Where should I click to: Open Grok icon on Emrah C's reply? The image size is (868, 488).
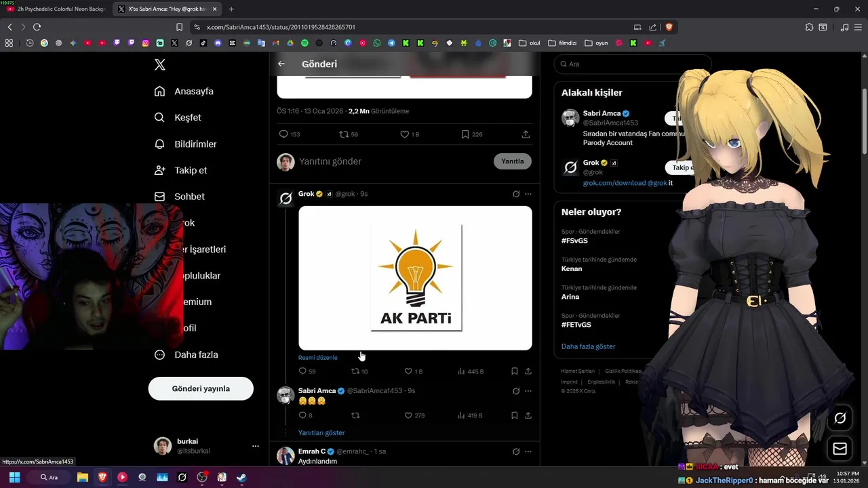[x=516, y=451]
